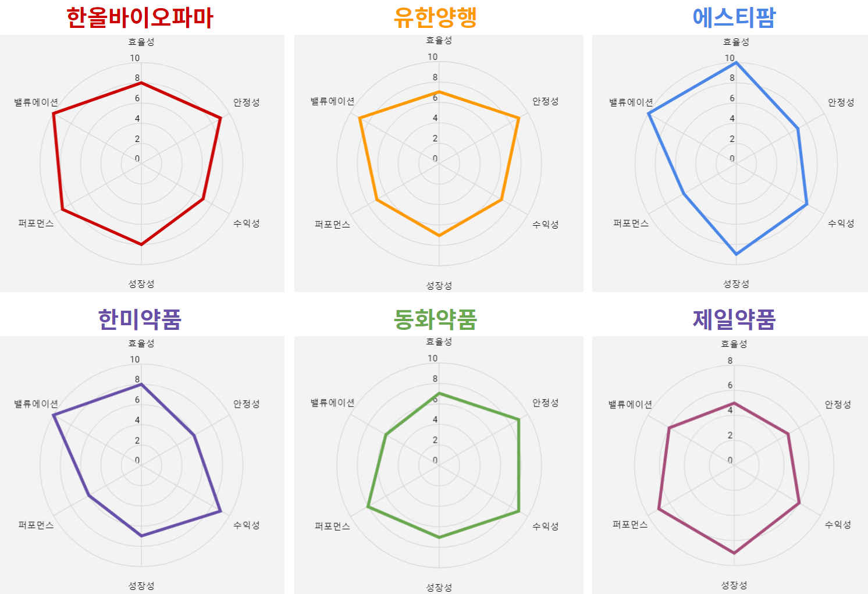Click scale value 10 in 에스티팜 chart
The height and width of the screenshot is (594, 868).
click(x=730, y=58)
